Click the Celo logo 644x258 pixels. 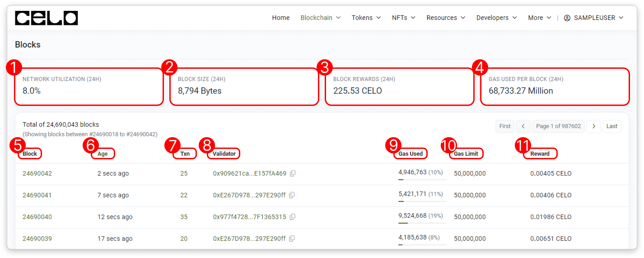[x=46, y=18]
